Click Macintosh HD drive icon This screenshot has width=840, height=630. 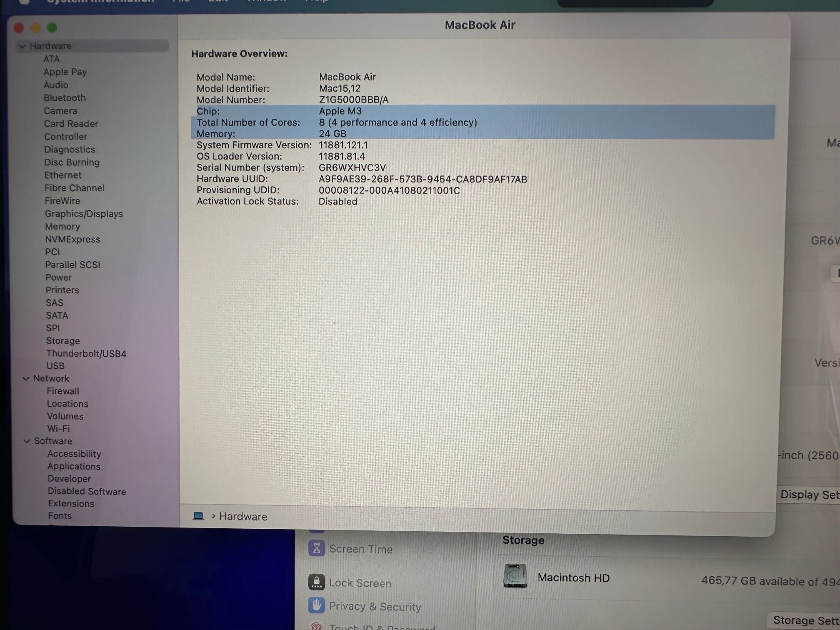[515, 576]
